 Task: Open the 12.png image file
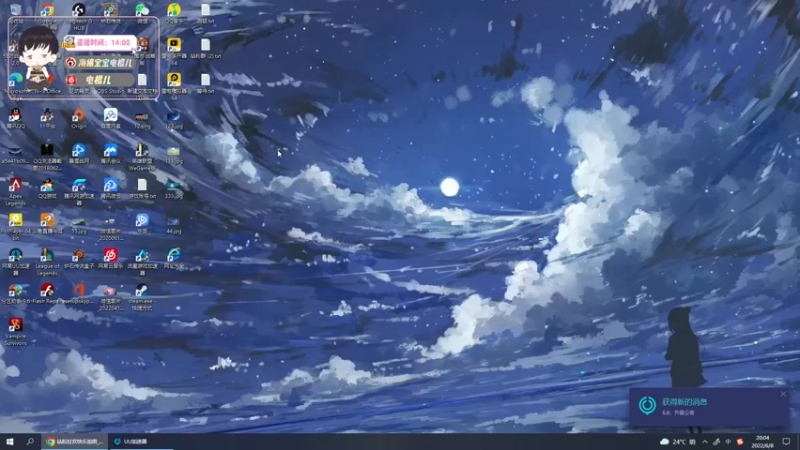pyautogui.click(x=142, y=117)
